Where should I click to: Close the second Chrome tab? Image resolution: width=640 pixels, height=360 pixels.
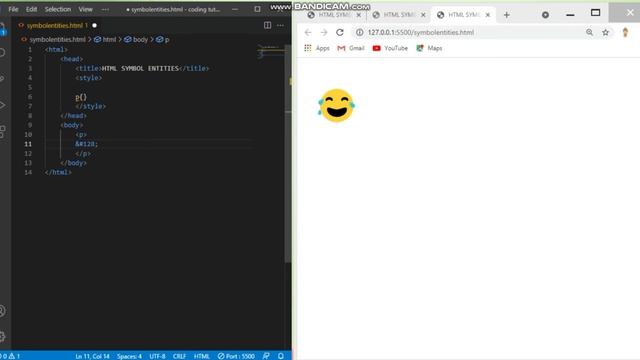click(423, 15)
